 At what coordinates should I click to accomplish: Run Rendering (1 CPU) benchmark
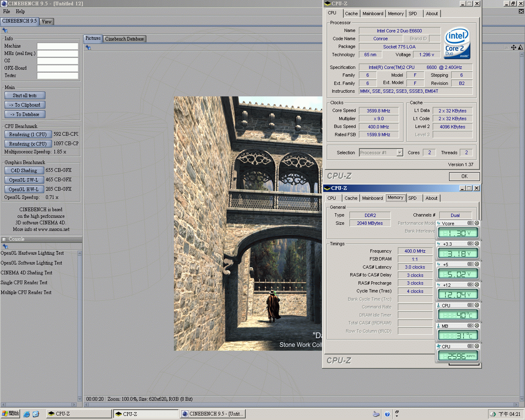point(28,135)
